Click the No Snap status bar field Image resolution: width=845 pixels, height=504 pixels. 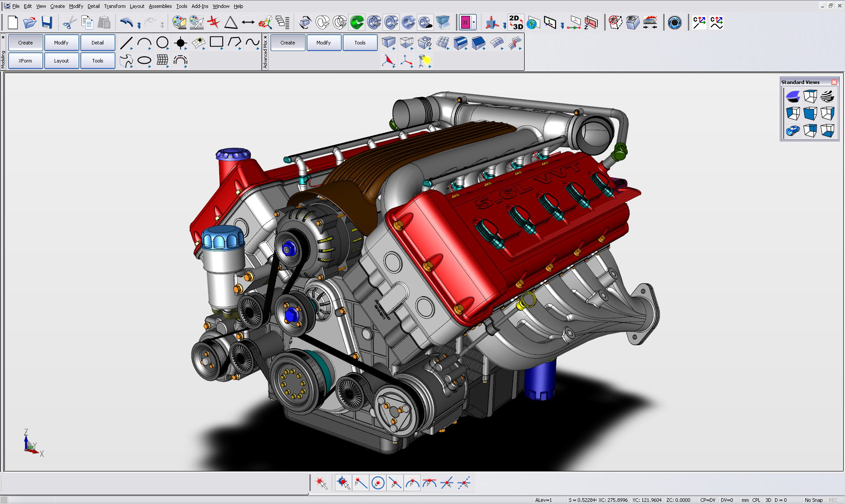(x=814, y=500)
